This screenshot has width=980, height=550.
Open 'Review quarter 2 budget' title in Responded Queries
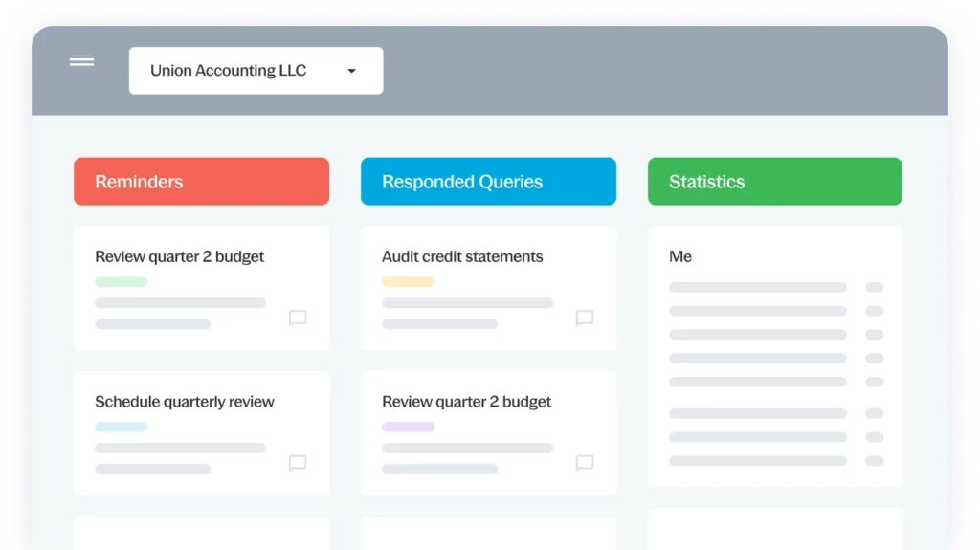click(466, 402)
